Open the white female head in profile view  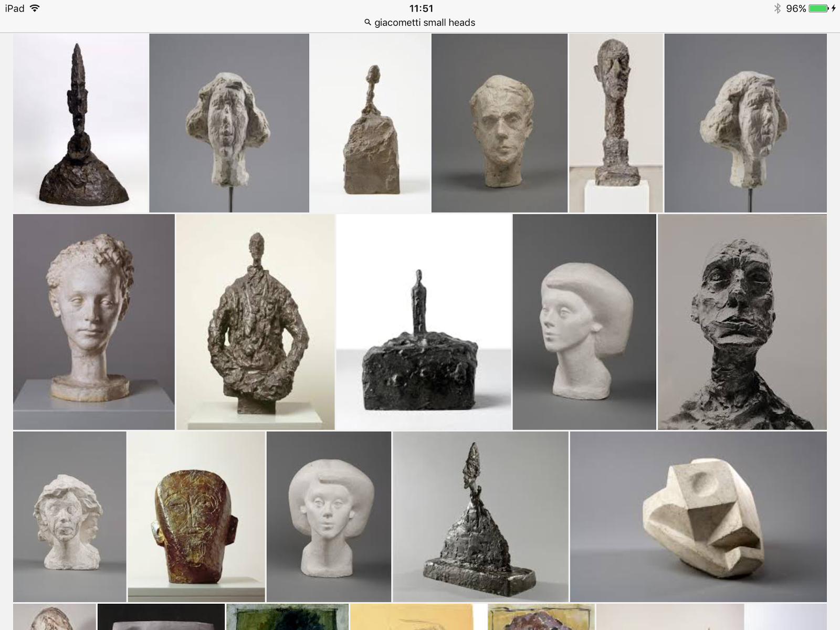(x=584, y=322)
